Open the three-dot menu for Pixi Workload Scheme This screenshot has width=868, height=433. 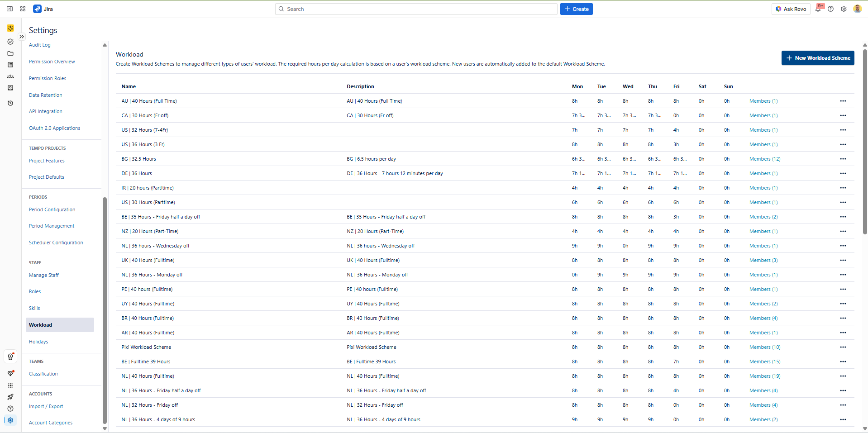[843, 347]
